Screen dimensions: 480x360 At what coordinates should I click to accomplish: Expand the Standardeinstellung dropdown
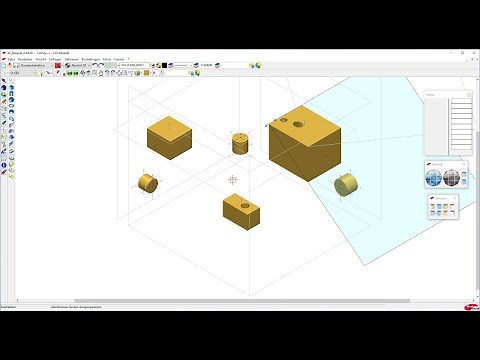coord(52,66)
